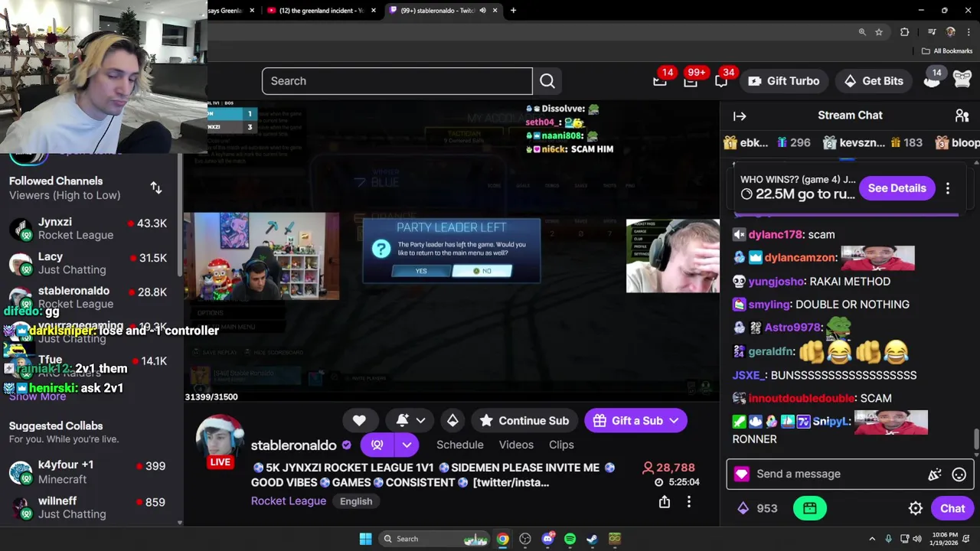Open k4yfour suggested collab channel
Image resolution: width=980 pixels, height=551 pixels.
[92, 471]
